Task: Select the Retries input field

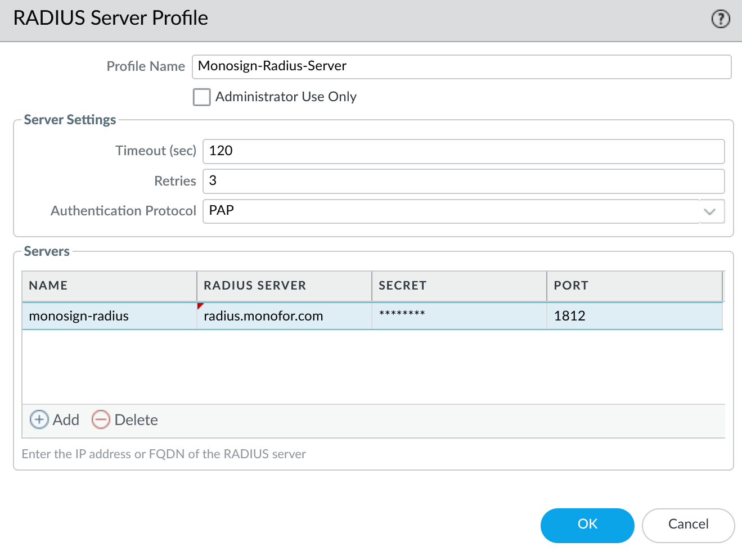Action: [x=463, y=181]
